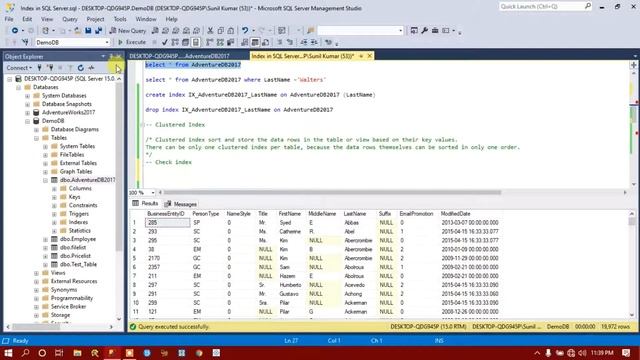Click the navigate backward icon
The image size is (640, 360).
tap(15, 31)
